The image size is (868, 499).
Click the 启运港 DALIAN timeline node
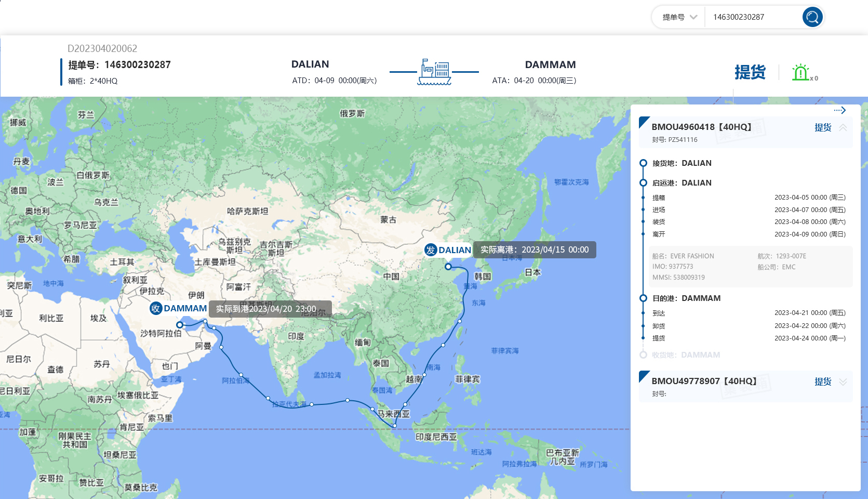[643, 183]
